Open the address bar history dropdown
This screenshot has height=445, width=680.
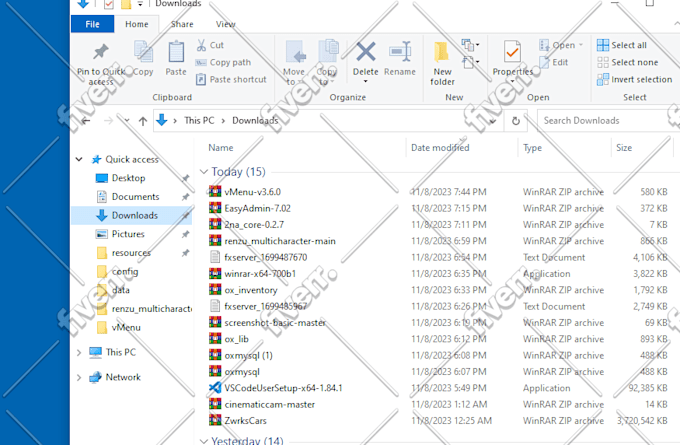[x=492, y=121]
